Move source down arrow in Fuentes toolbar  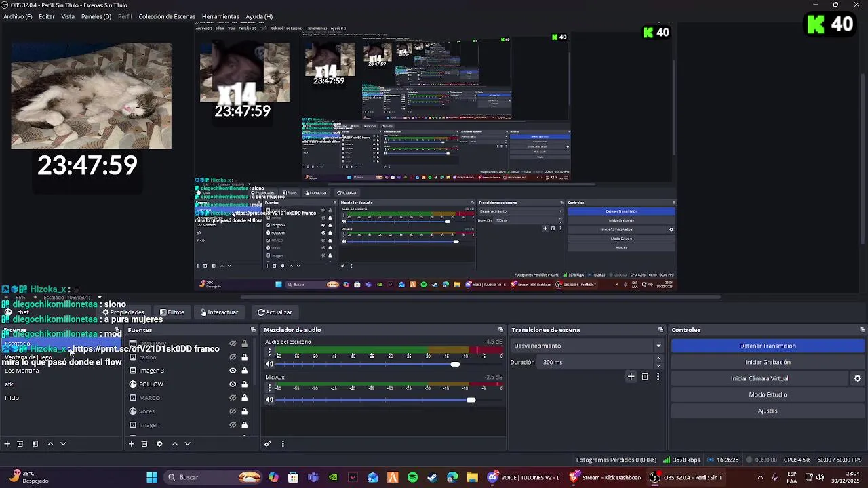[x=187, y=444]
